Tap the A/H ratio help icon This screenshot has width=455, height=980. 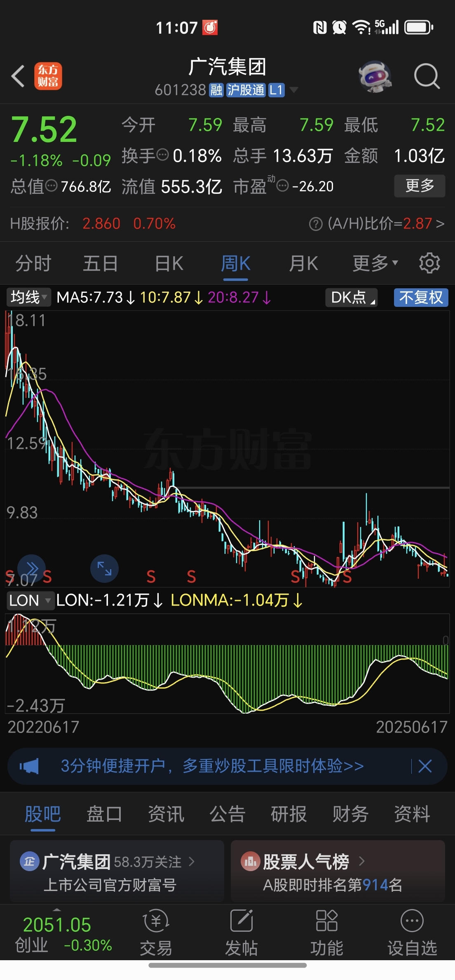pyautogui.click(x=315, y=224)
